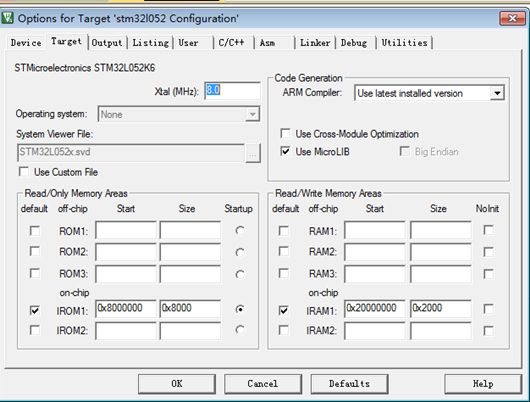The height and width of the screenshot is (402, 530).
Task: Check the RAM3 default checkbox
Action: (284, 273)
